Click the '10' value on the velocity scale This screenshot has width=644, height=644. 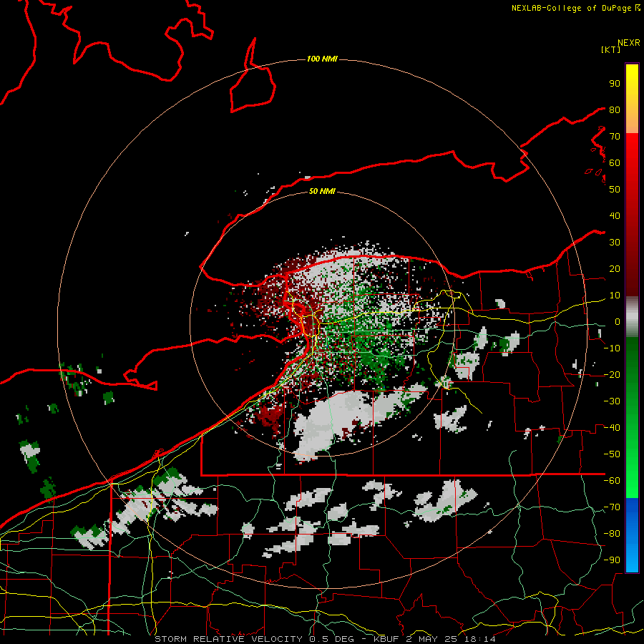(615, 296)
